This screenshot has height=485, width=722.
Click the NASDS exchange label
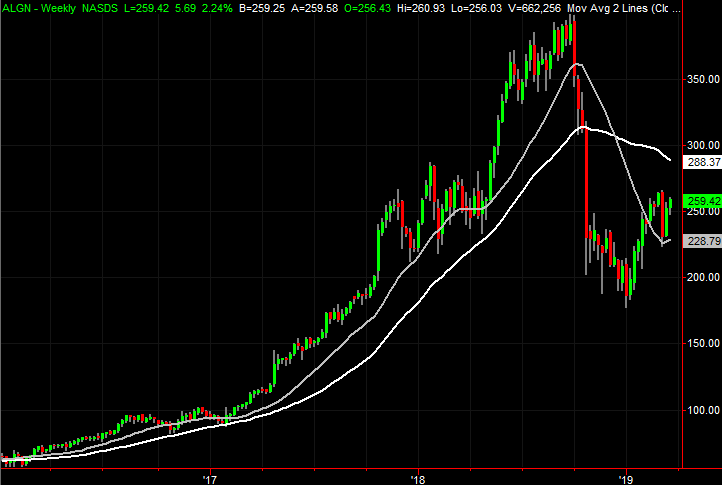pyautogui.click(x=100, y=8)
